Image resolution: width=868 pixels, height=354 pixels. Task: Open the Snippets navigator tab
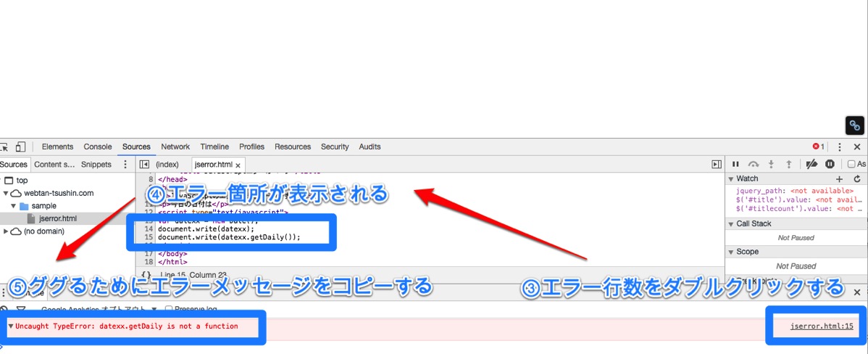click(96, 165)
